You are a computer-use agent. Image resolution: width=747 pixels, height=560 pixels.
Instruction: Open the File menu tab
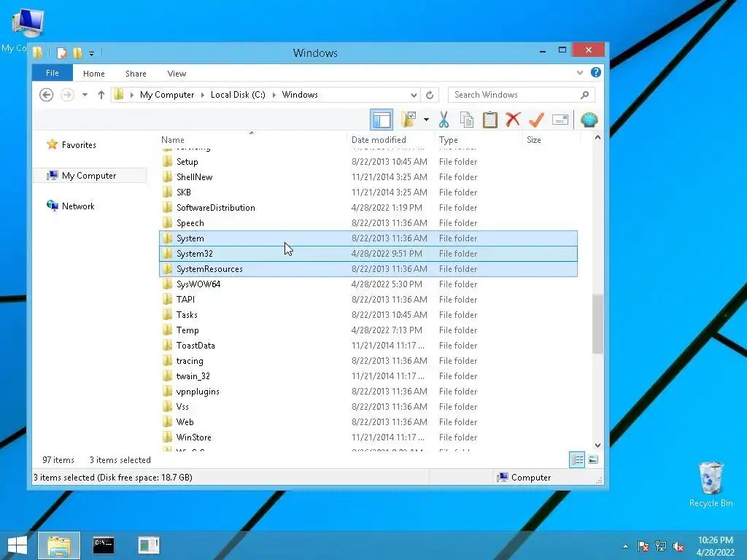pyautogui.click(x=53, y=73)
